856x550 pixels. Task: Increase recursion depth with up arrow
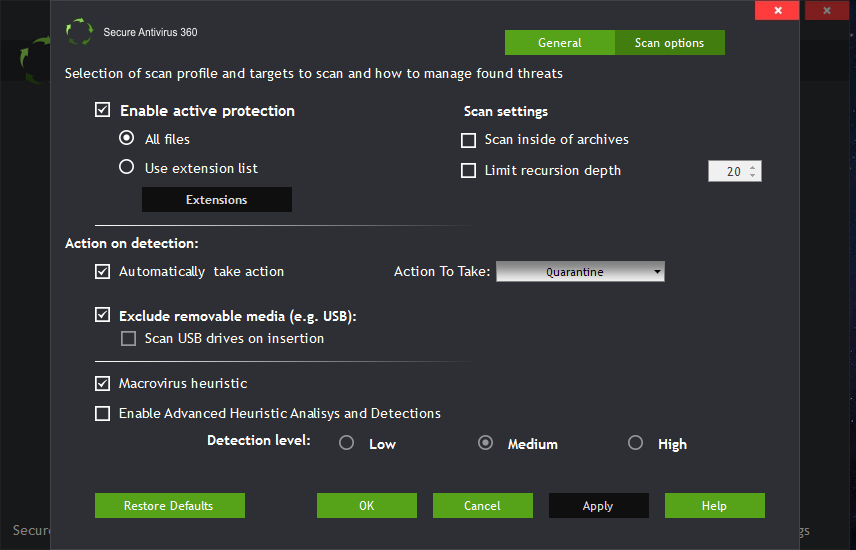pos(753,166)
